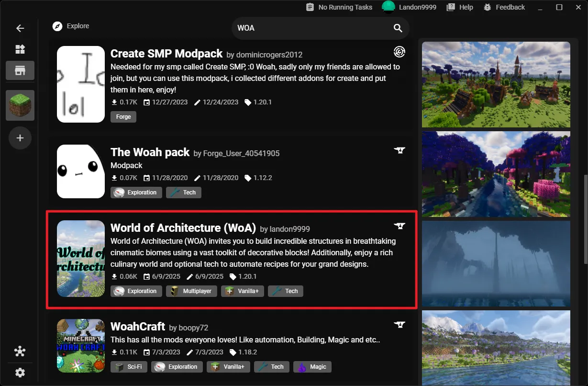Open Create SMP Modpack thumbnail image
Screen dimensions: 588x386
tap(81, 84)
